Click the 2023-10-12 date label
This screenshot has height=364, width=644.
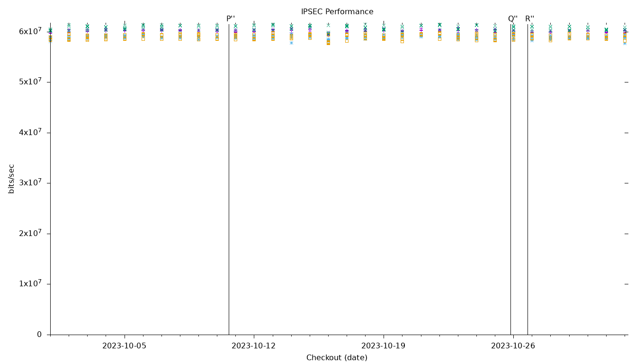click(254, 346)
